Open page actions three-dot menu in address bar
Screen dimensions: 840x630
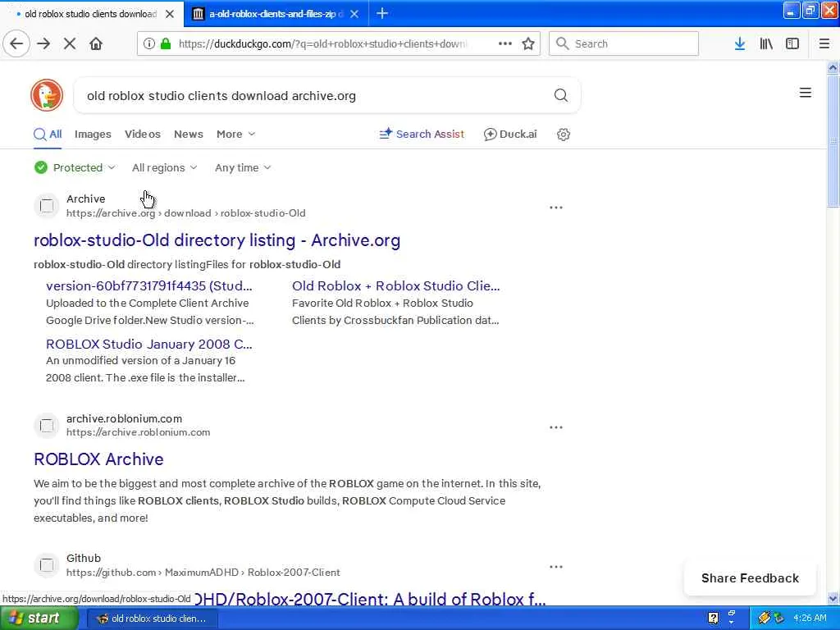coord(504,43)
